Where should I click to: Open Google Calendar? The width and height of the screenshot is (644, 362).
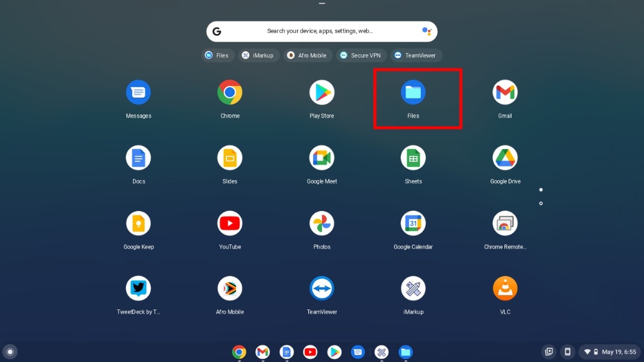click(413, 223)
